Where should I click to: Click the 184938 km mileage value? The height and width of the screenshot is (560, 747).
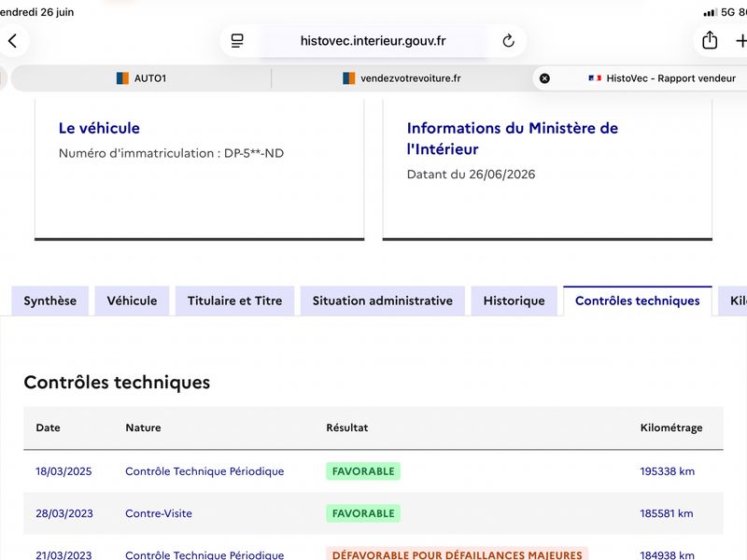[x=667, y=554]
